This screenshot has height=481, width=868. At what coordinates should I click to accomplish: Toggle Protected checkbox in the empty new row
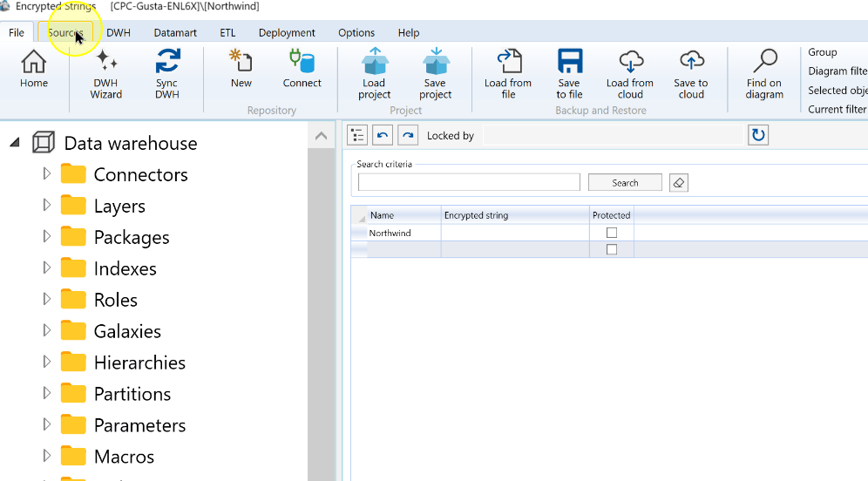tap(612, 249)
